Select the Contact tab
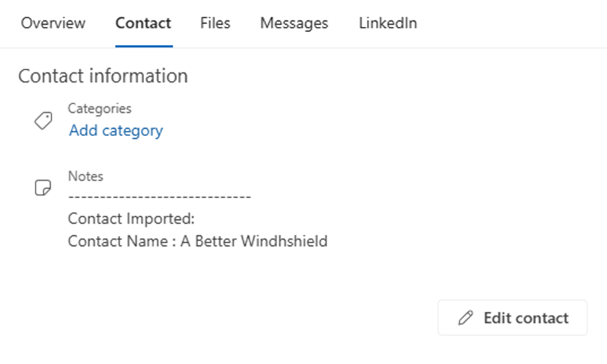 [x=143, y=23]
